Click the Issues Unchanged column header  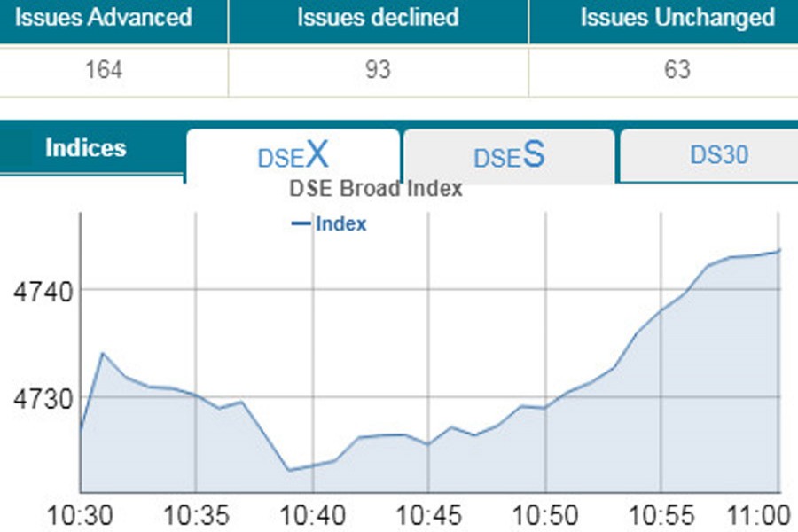(x=677, y=17)
